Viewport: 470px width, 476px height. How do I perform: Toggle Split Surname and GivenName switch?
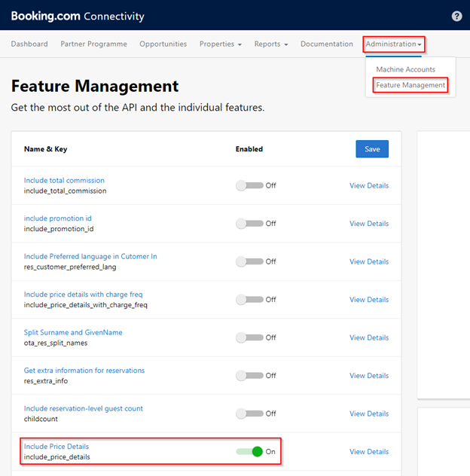tap(249, 337)
